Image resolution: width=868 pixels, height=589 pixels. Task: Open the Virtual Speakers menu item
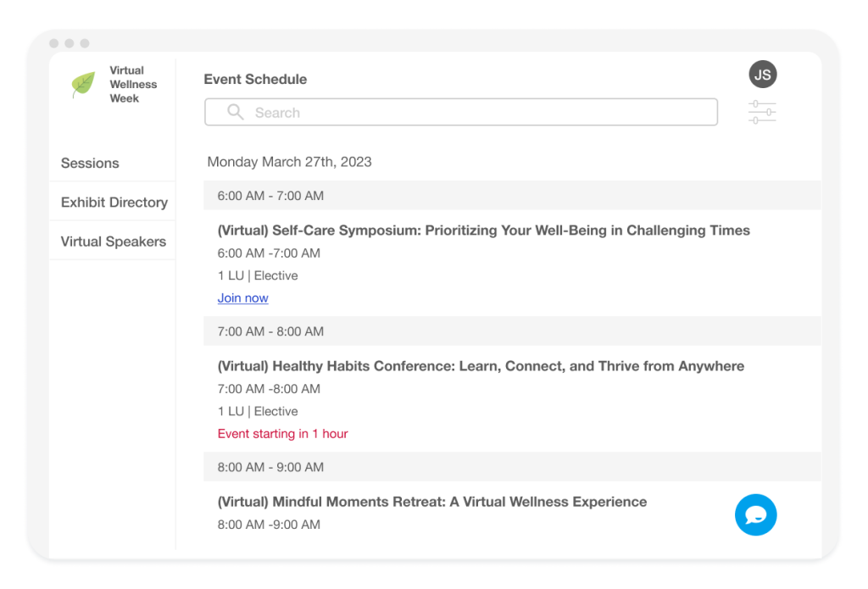click(x=113, y=242)
